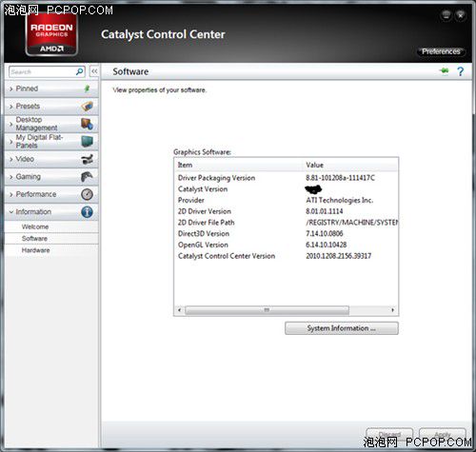Pin this page using green pin icon
The height and width of the screenshot is (452, 476).
pos(445,71)
